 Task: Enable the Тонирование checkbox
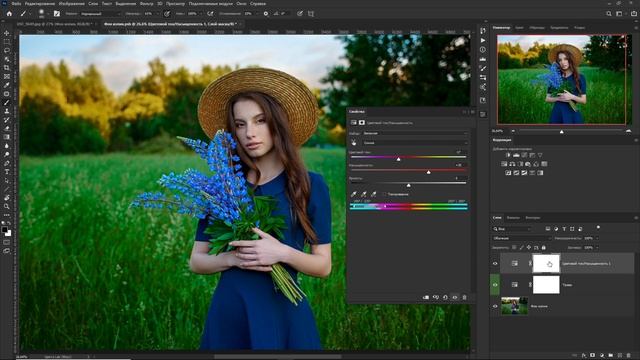coord(385,194)
